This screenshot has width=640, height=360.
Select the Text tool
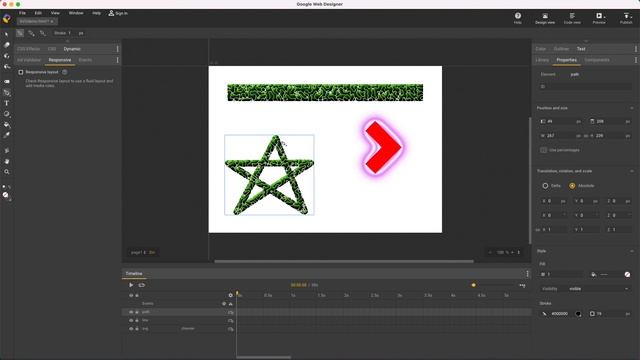[x=7, y=103]
